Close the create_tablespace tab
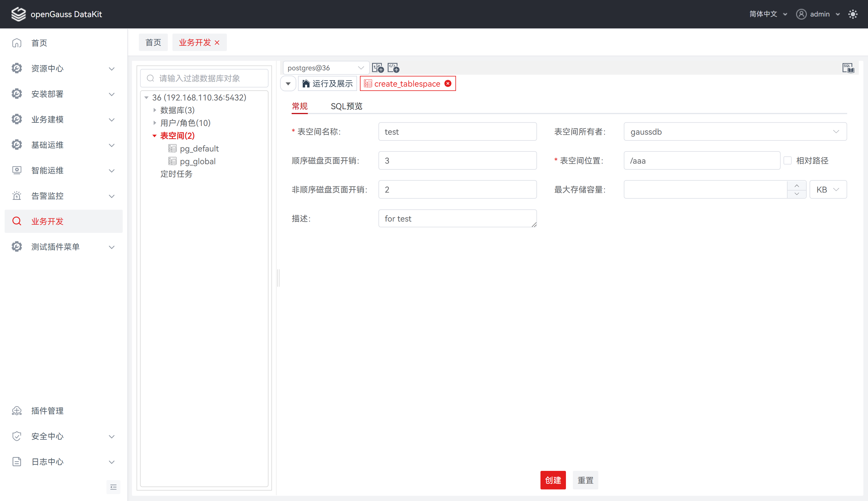Image resolution: width=868 pixels, height=501 pixels. (x=448, y=84)
